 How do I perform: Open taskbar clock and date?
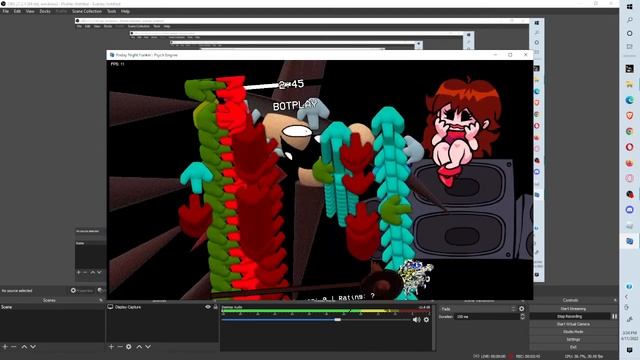pos(629,336)
